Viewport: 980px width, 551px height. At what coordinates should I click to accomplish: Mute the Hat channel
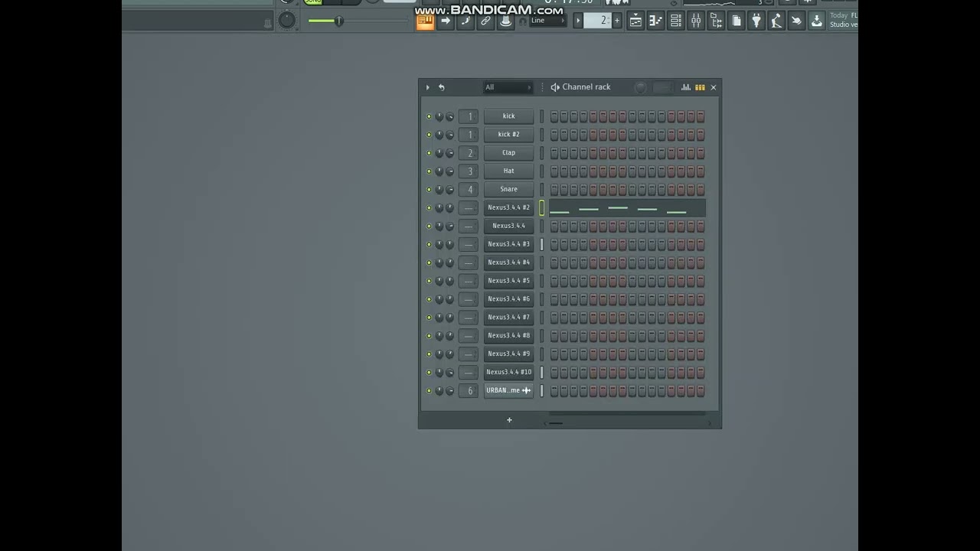[429, 171]
